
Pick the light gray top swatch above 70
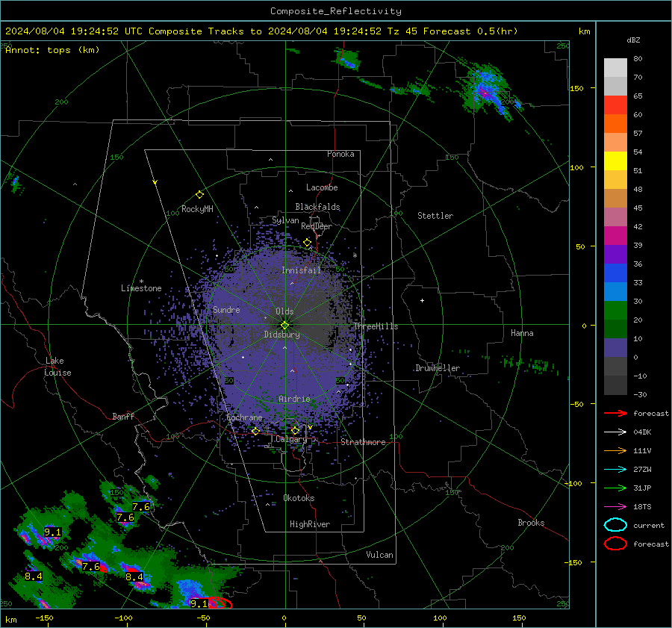coord(615,67)
